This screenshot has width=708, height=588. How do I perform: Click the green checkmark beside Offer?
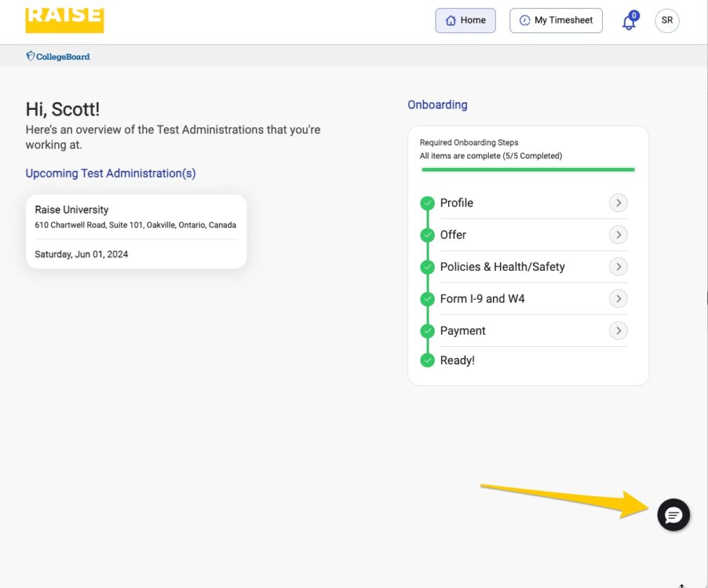point(427,235)
